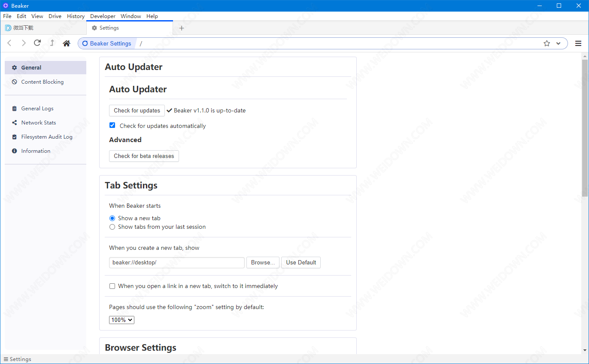Open the Edit menu
The image size is (589, 364).
click(x=21, y=16)
